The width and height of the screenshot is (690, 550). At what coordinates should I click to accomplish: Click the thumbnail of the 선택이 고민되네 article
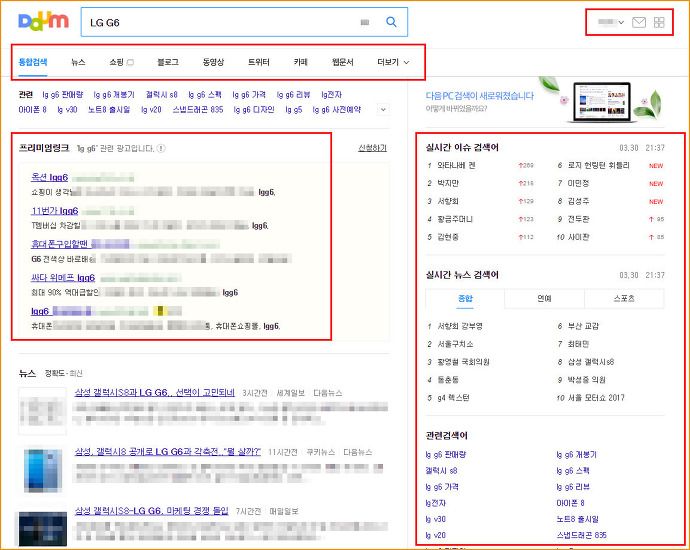click(x=42, y=411)
